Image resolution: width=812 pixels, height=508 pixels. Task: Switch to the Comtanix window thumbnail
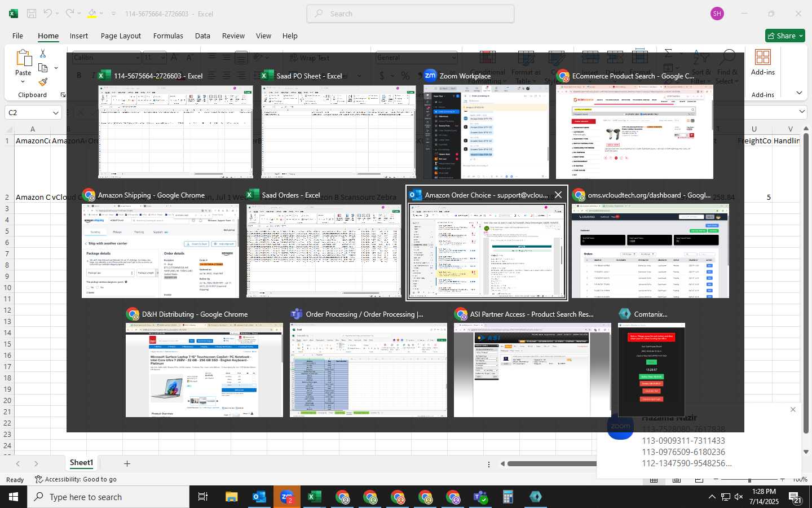[651, 370]
